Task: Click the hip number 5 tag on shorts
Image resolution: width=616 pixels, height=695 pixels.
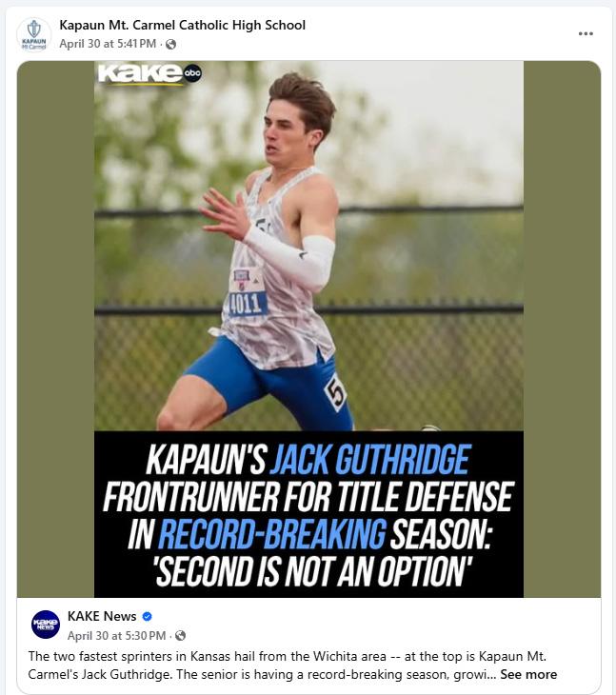Action: (x=335, y=393)
